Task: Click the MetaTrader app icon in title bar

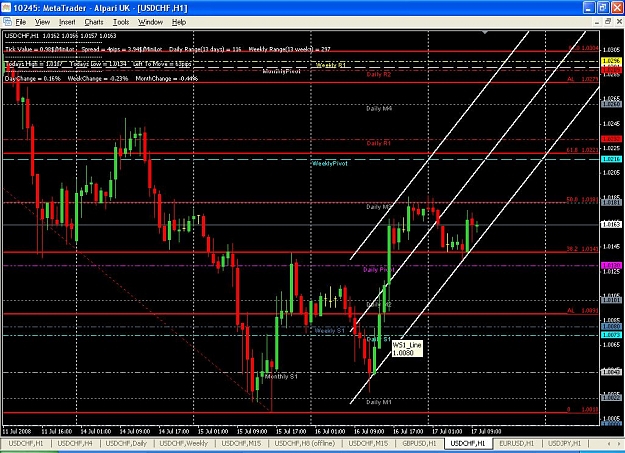Action: coord(6,8)
